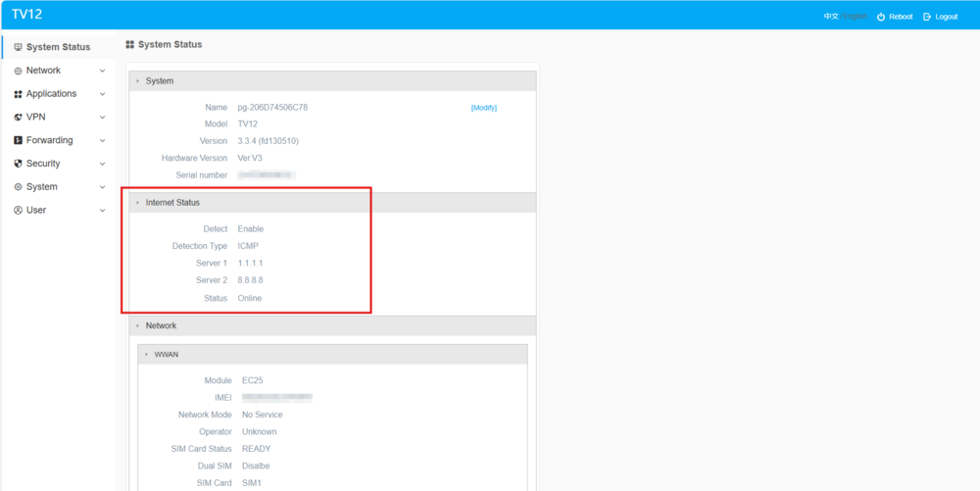The width and height of the screenshot is (980, 491).
Task: Expand the Applications menu chevron
Action: point(102,94)
